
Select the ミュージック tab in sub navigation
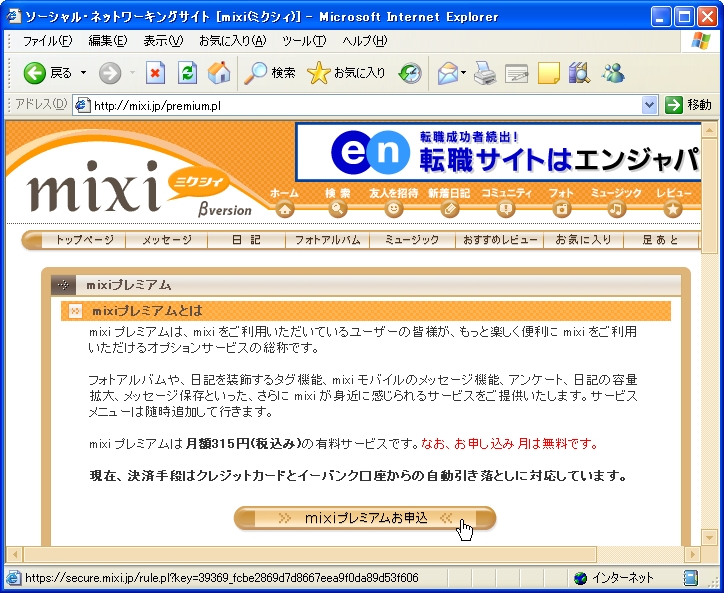412,240
